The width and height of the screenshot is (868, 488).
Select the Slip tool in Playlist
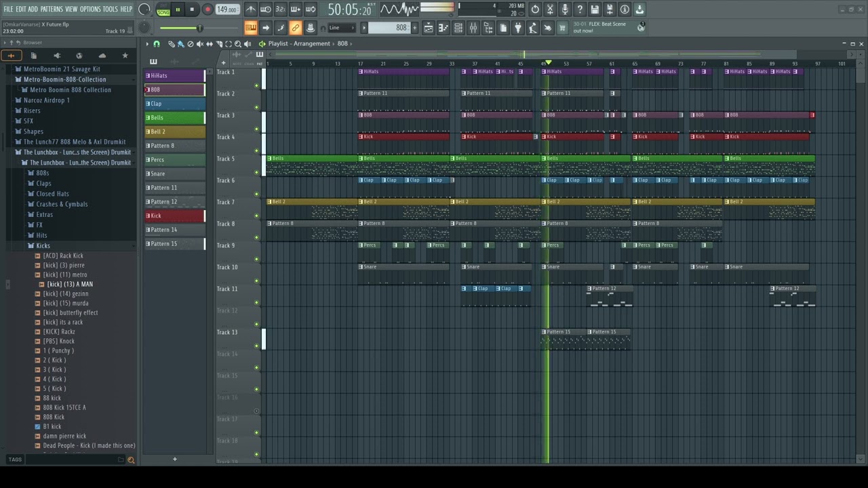(210, 44)
